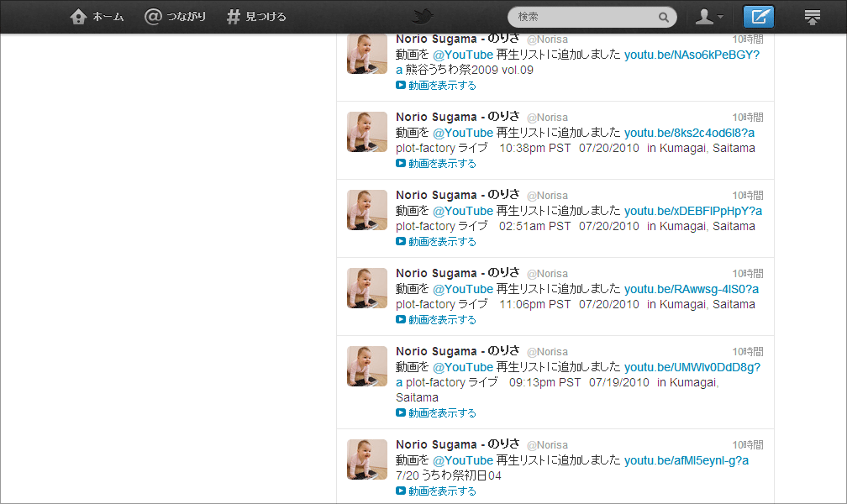Show video for plot-factory 10:38pm tweet
Screen dimensions: 847x504
pos(436,163)
